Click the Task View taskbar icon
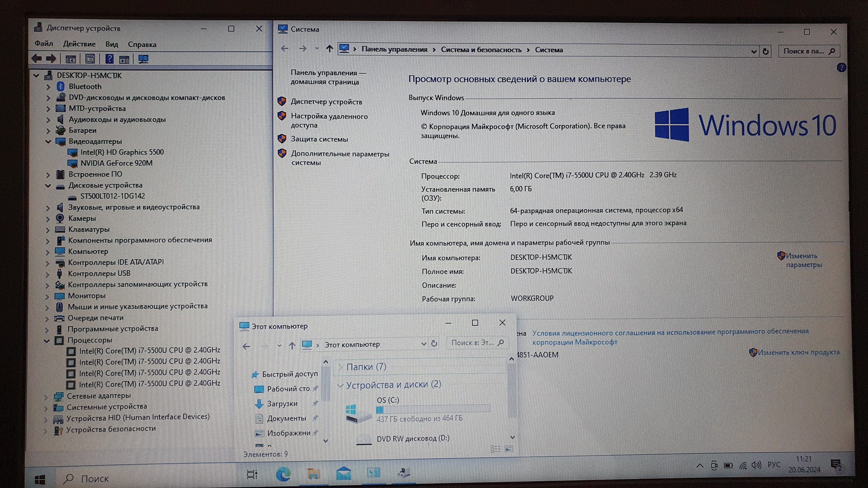868x488 pixels. click(252, 474)
